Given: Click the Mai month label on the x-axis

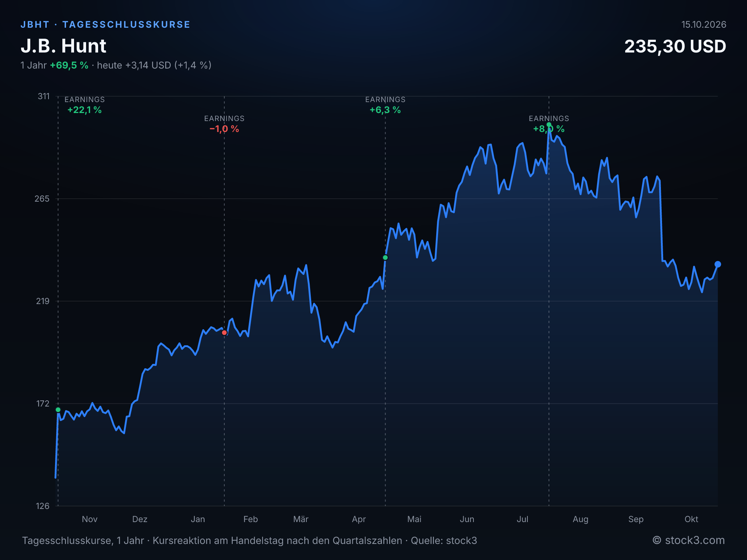Looking at the screenshot, I should tap(414, 519).
